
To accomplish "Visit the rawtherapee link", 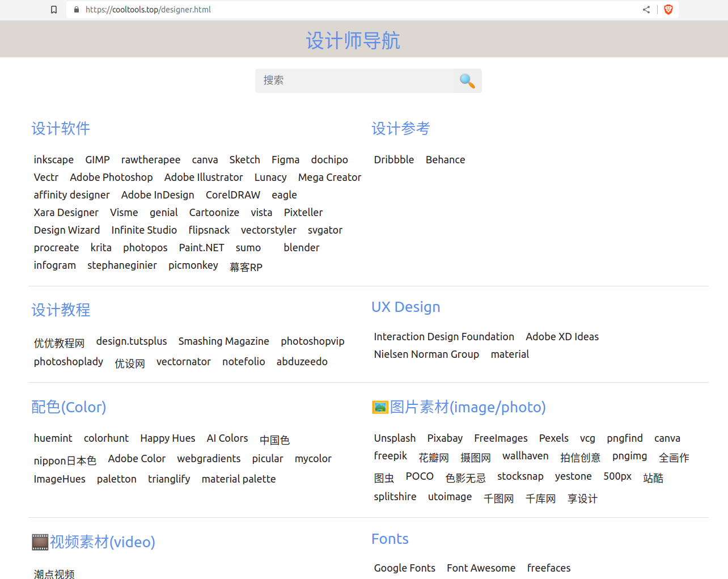I will [x=151, y=160].
